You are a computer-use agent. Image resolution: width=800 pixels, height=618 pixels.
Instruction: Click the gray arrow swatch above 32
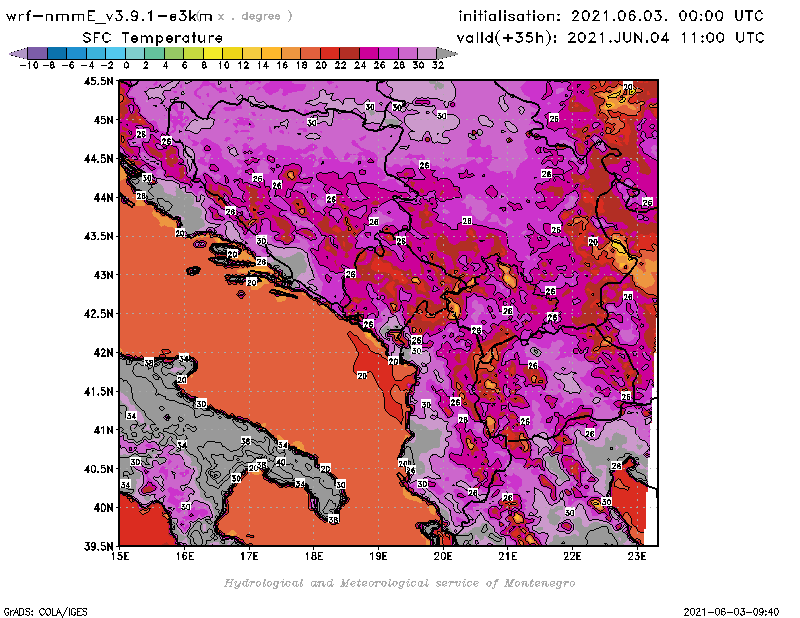click(x=446, y=53)
